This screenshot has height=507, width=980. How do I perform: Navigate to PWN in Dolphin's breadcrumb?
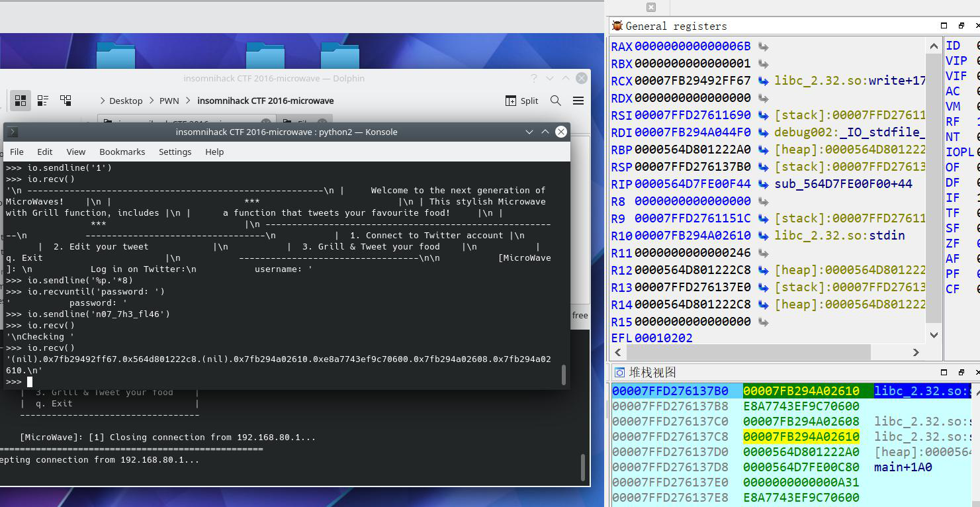pyautogui.click(x=169, y=101)
